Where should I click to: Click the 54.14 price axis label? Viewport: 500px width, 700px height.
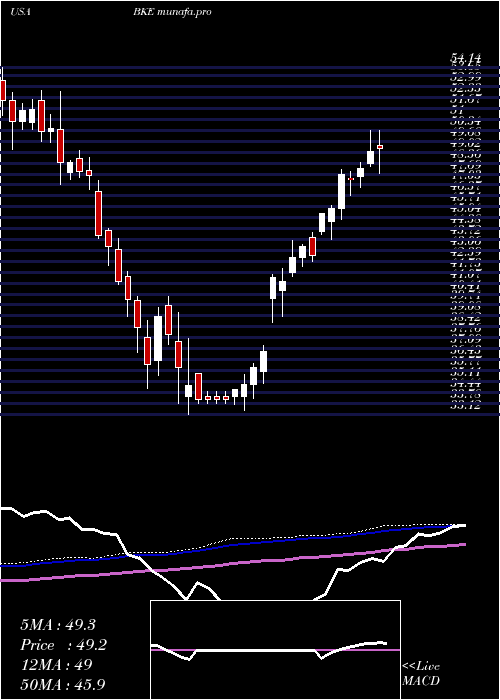point(465,58)
